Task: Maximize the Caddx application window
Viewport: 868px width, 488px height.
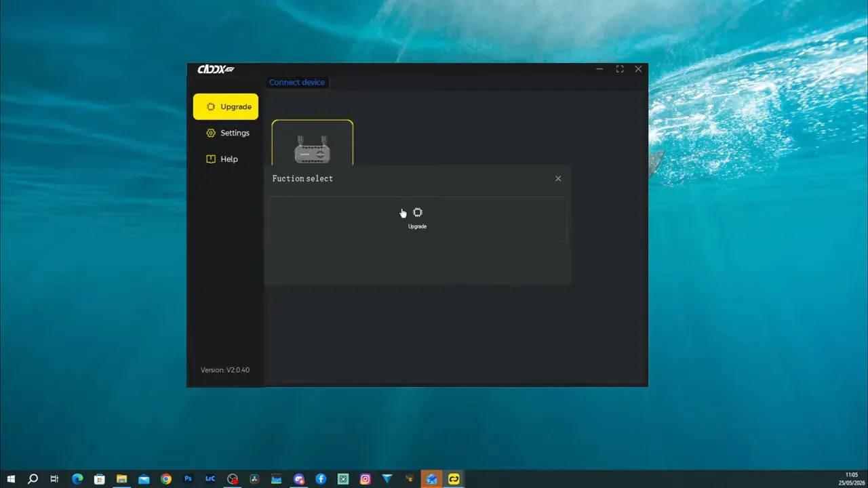Action: pyautogui.click(x=619, y=69)
